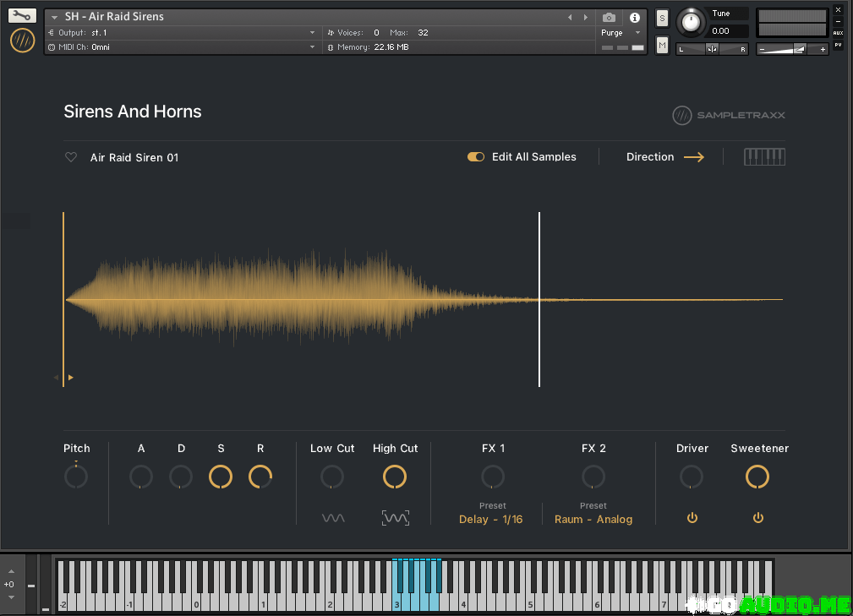Click the wrench settings icon
This screenshot has width=853, height=616.
click(23, 15)
